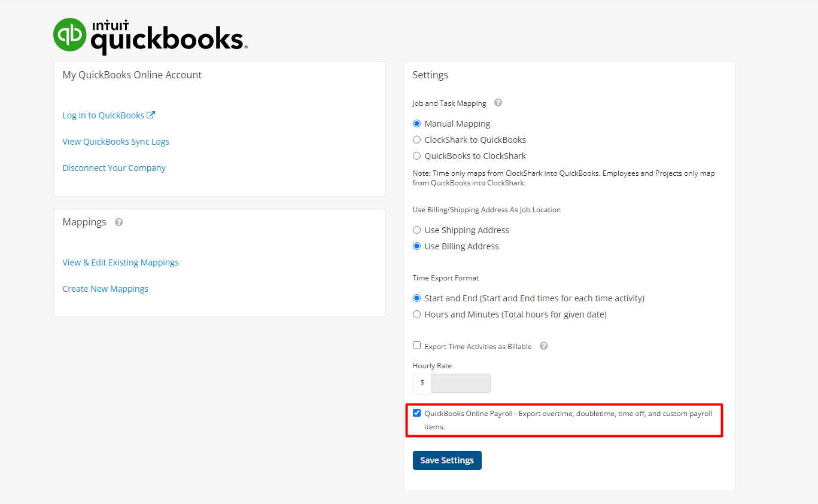This screenshot has height=504, width=818.
Task: Click the Save Settings button
Action: [x=447, y=460]
